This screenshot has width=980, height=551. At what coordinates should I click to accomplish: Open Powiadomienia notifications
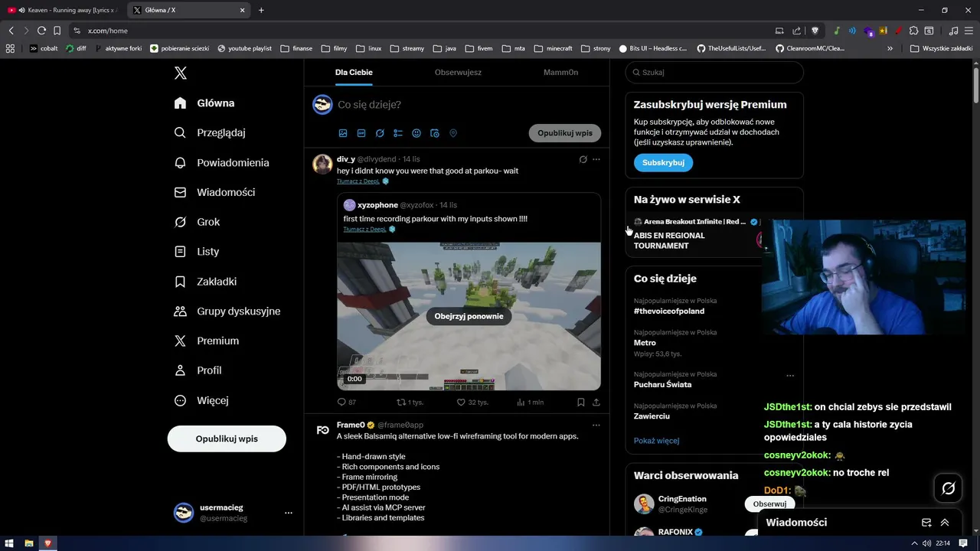coord(221,162)
